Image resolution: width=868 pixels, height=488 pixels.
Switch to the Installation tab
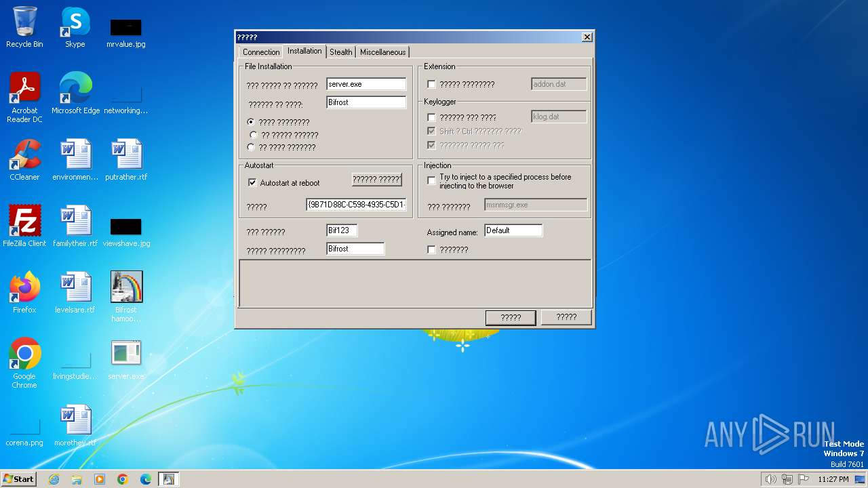304,51
